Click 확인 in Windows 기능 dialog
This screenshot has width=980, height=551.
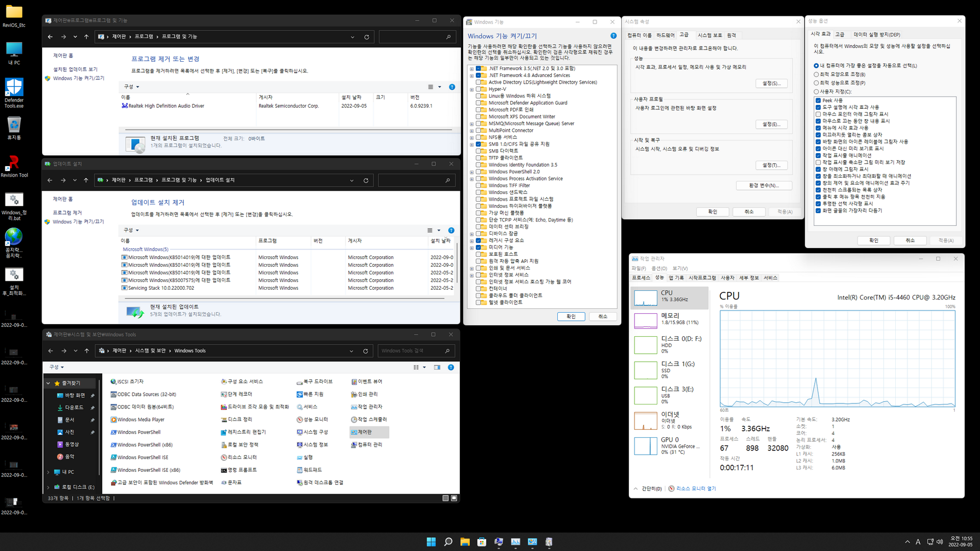pos(571,316)
